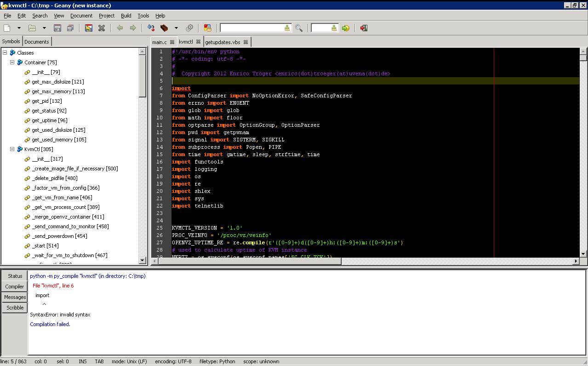Click the line 27 number in margin

click(x=160, y=242)
